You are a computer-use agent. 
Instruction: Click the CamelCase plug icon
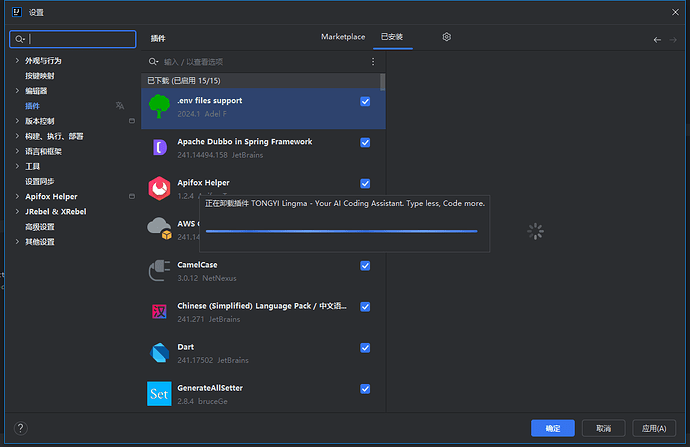(x=159, y=270)
